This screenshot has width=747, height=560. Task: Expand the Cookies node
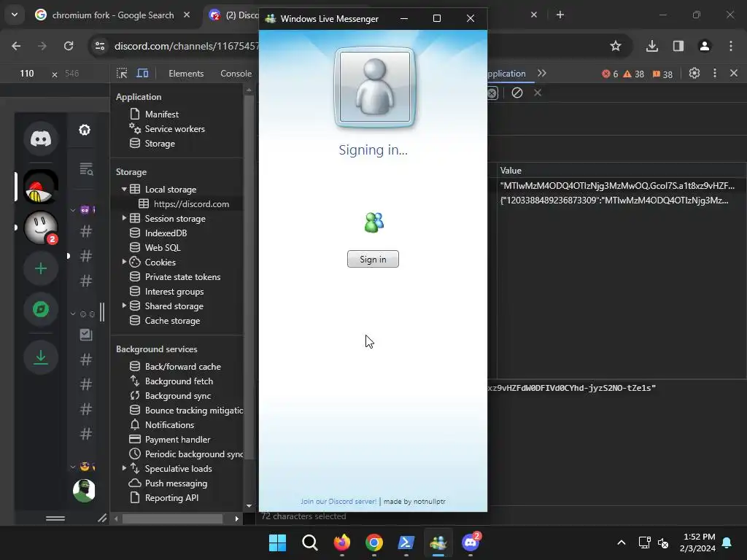pos(124,262)
